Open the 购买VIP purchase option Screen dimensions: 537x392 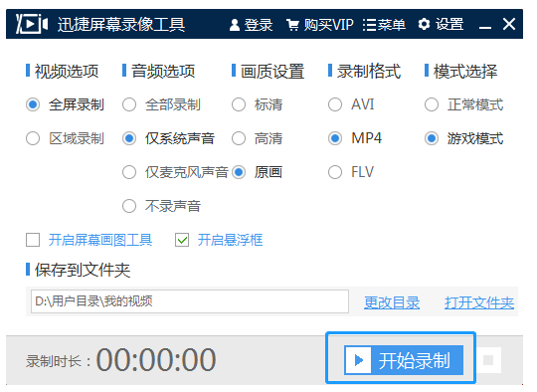[x=320, y=25]
